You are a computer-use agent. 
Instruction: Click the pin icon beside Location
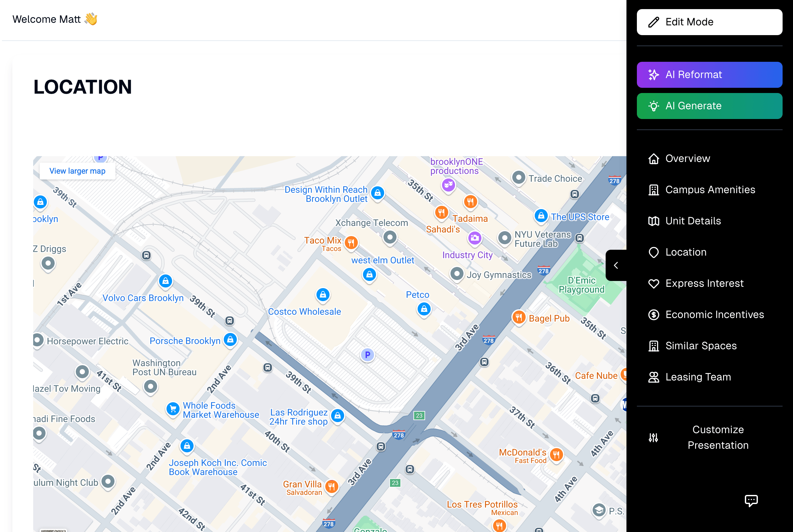tap(653, 252)
